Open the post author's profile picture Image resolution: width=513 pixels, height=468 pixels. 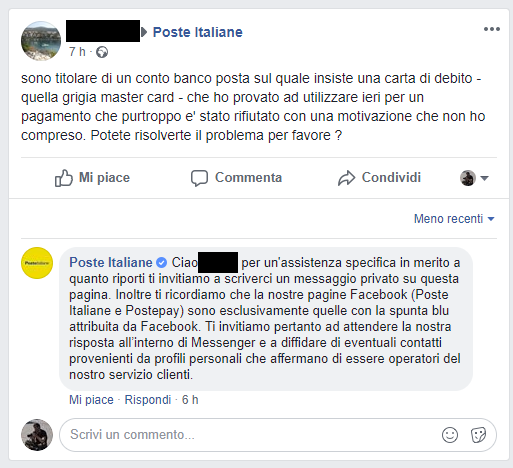pyautogui.click(x=41, y=41)
